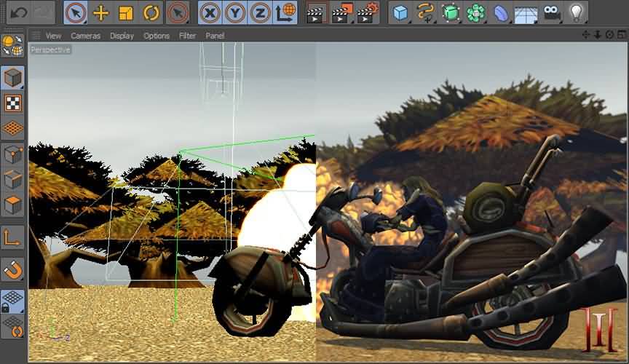
Task: Open the green array modeling objects flyout
Action: pyautogui.click(x=476, y=13)
